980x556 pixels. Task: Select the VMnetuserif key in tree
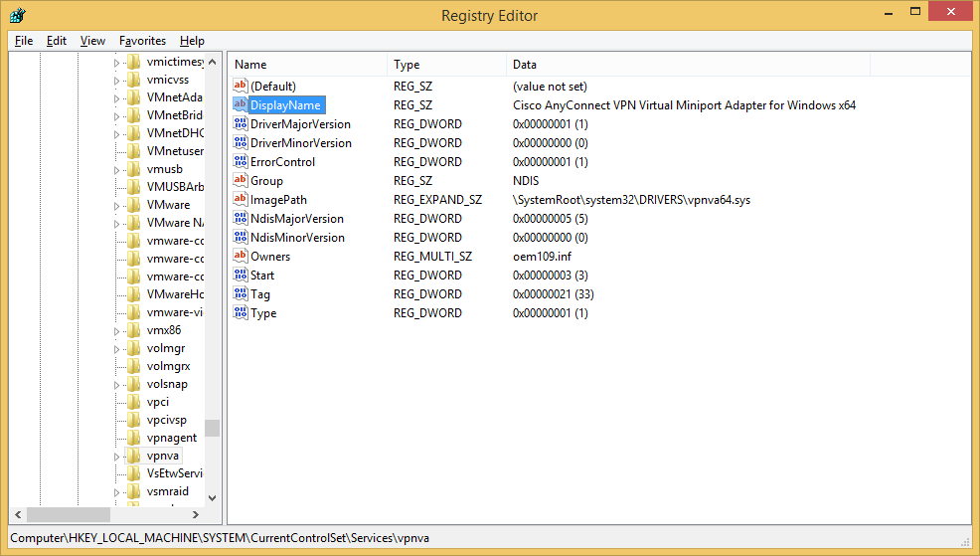176,151
